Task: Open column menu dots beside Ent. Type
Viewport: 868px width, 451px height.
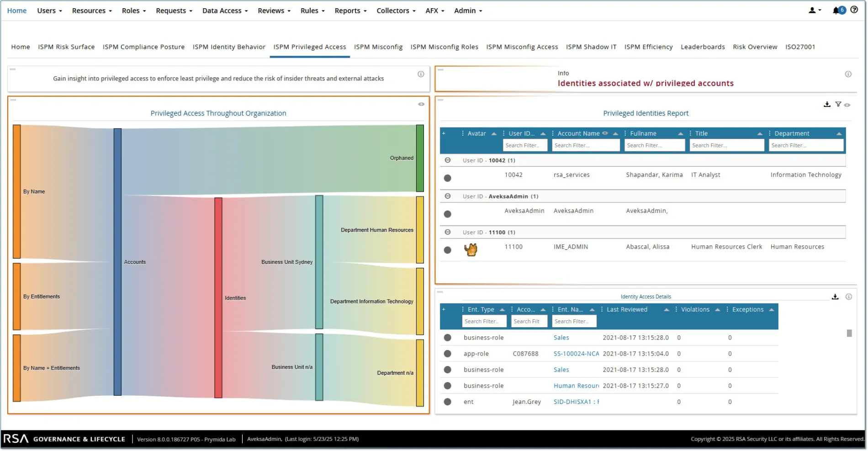Action: (463, 309)
